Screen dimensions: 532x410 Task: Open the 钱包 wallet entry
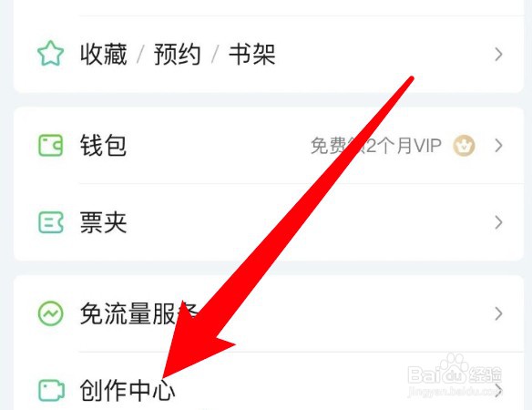(269, 146)
